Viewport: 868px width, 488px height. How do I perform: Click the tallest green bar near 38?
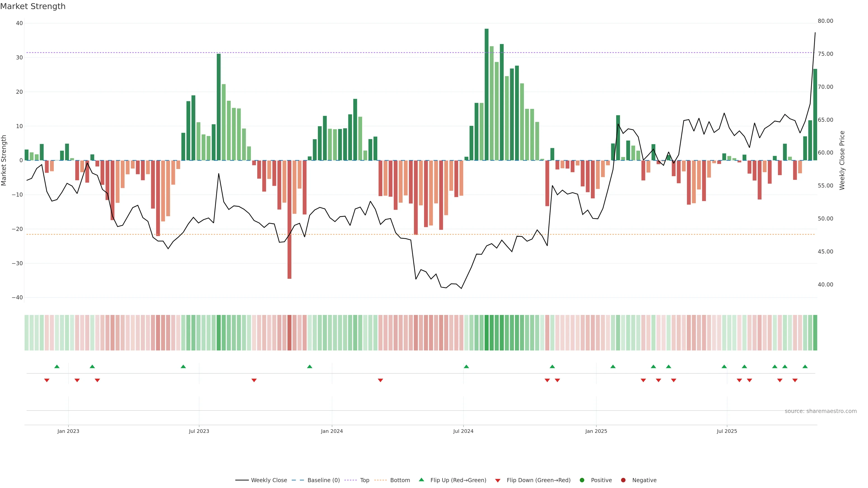coord(487,94)
